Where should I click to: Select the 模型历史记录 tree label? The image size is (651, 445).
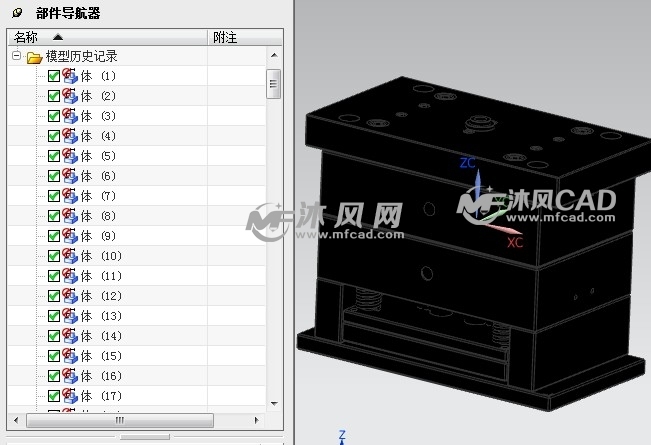click(x=81, y=56)
